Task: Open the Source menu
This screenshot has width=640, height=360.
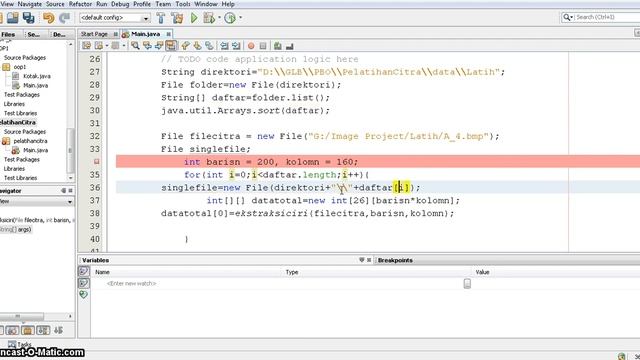Action: click(55, 4)
